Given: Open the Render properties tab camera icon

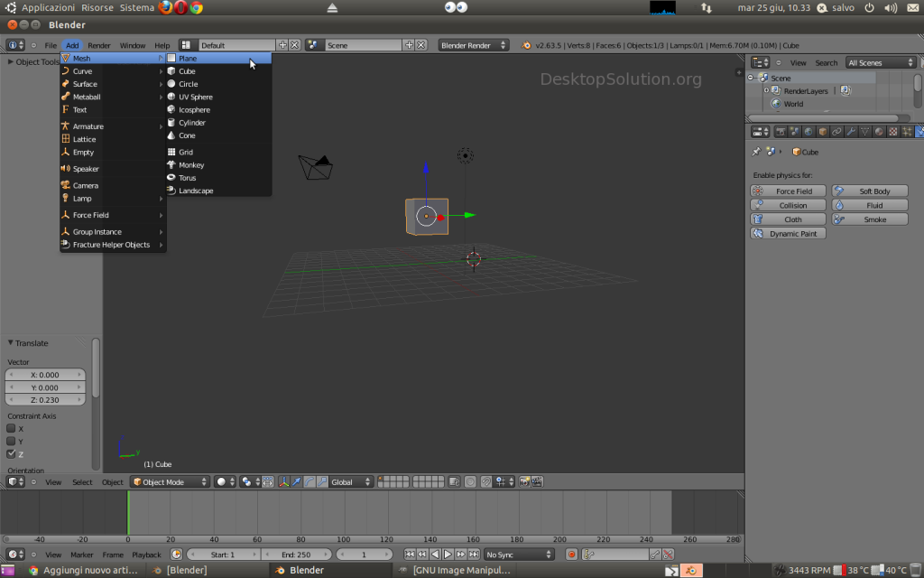Looking at the screenshot, I should click(x=780, y=131).
